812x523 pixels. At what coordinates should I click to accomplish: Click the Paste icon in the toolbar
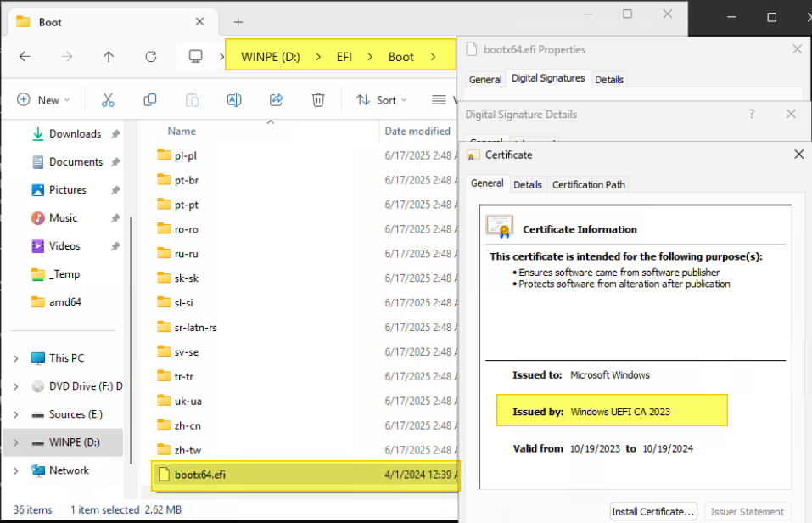(192, 99)
